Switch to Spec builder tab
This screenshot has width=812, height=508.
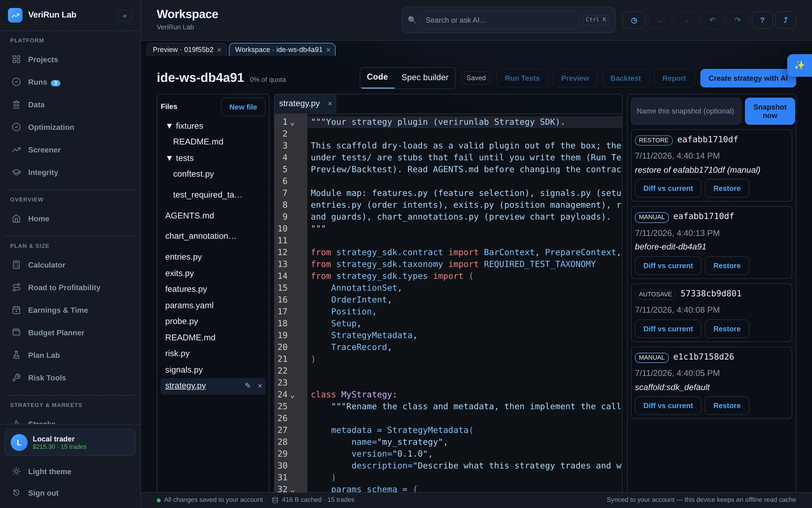pos(425,77)
